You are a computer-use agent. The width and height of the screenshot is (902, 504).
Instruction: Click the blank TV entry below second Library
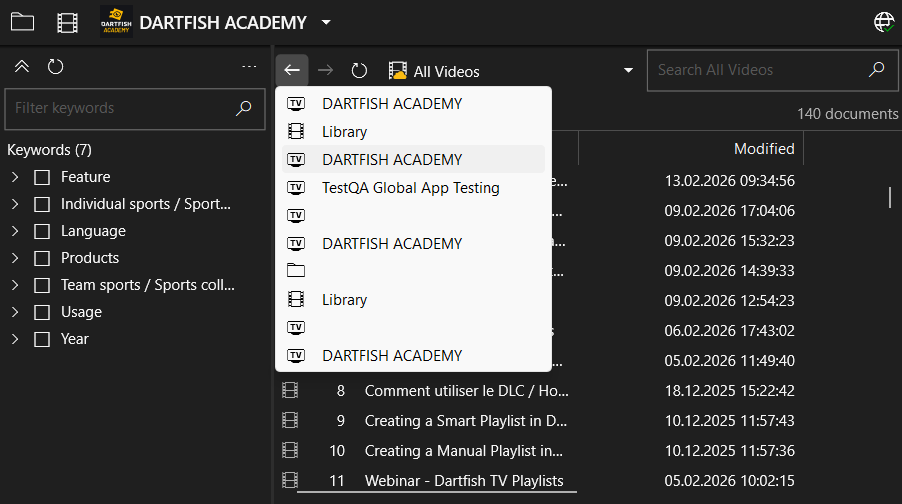[413, 327]
